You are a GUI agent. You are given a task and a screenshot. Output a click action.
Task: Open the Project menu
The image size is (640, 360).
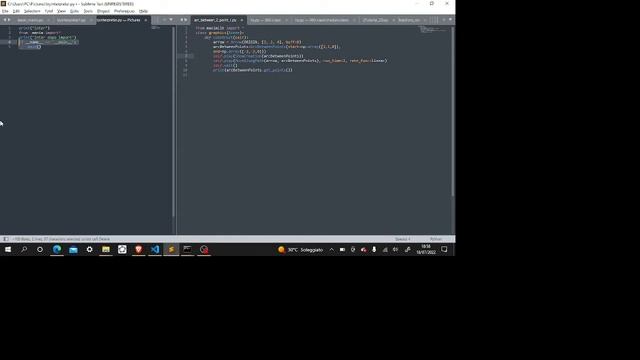[x=103, y=11]
